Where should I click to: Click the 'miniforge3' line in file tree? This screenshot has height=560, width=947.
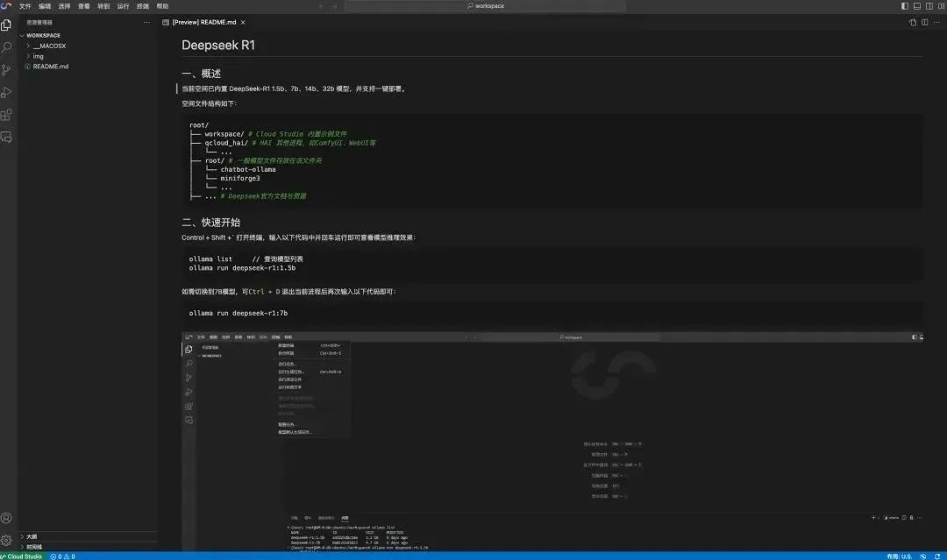[239, 179]
